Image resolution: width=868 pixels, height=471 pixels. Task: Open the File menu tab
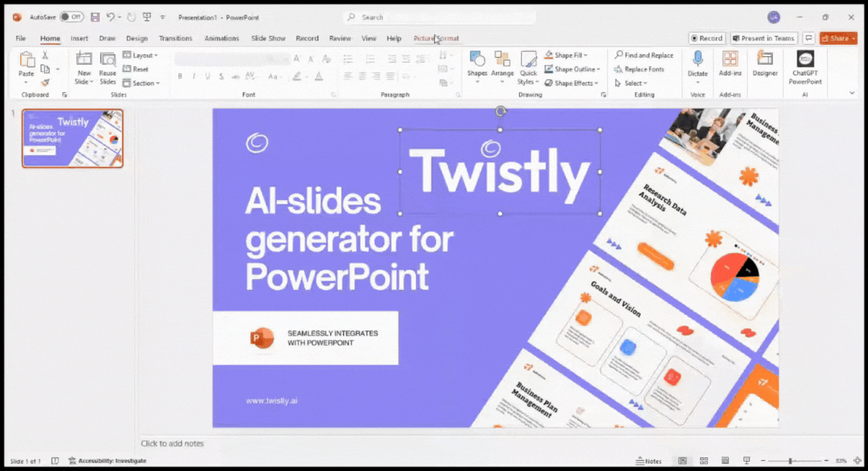20,38
